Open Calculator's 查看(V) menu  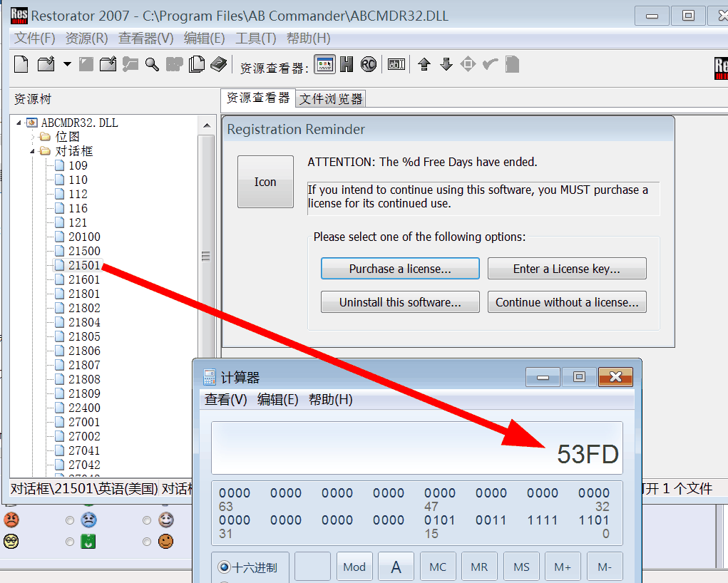(225, 400)
